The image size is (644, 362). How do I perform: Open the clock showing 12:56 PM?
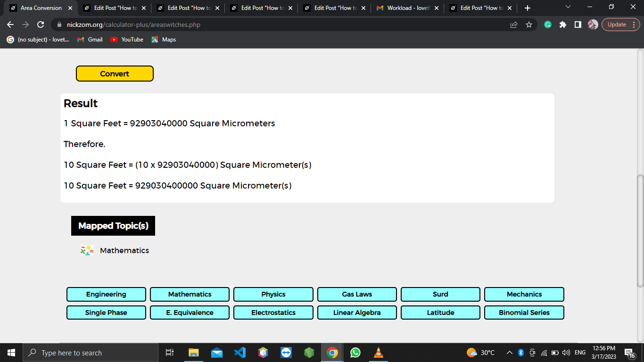pos(603,353)
